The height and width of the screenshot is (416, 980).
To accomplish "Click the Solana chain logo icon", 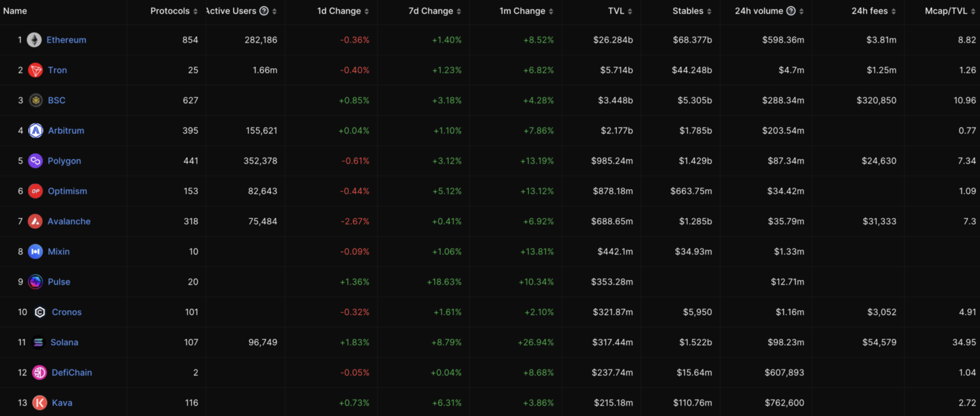I will 38,343.
